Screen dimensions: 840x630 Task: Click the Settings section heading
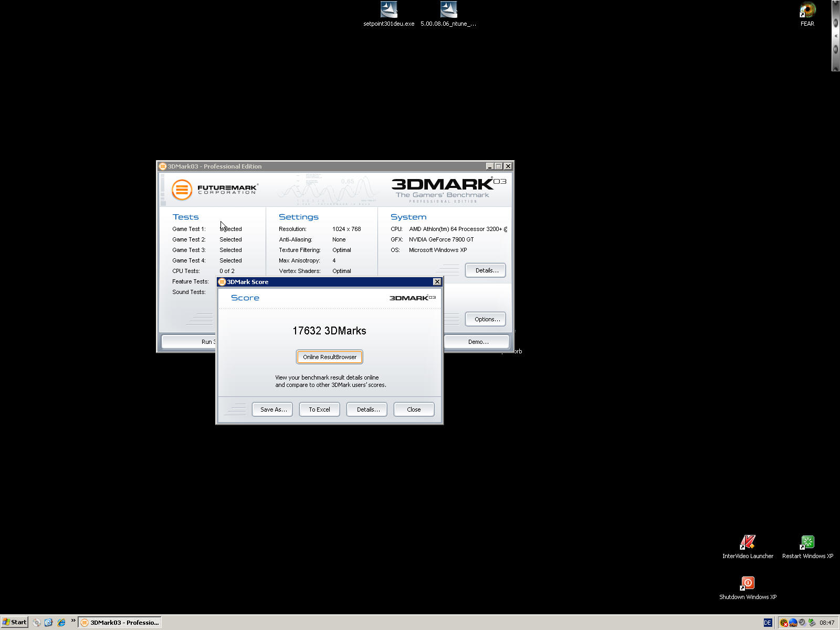298,217
